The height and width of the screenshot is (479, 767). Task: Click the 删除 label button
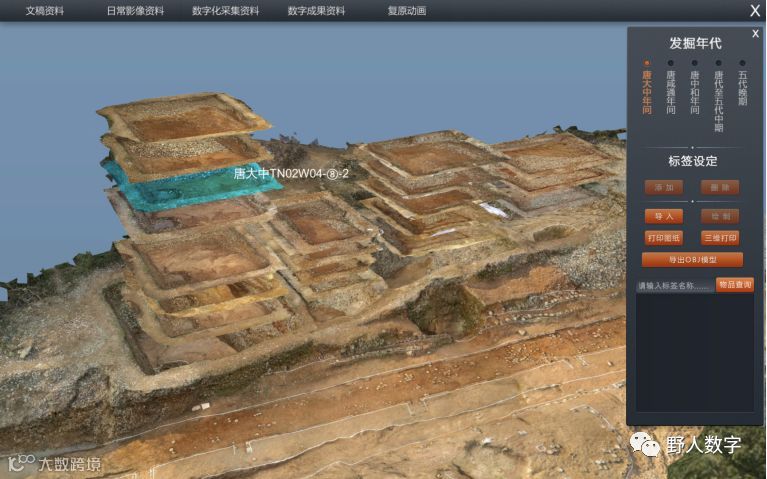click(x=720, y=187)
